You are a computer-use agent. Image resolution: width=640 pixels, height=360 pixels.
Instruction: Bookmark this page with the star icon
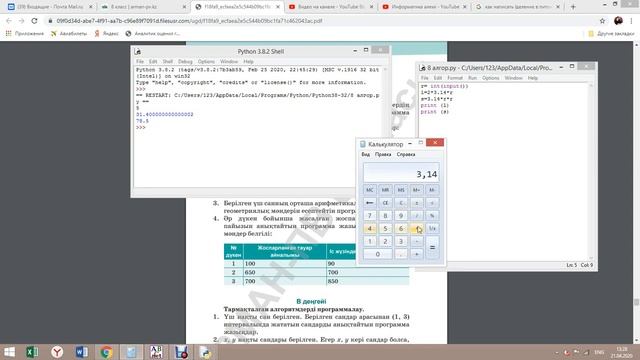[602, 21]
